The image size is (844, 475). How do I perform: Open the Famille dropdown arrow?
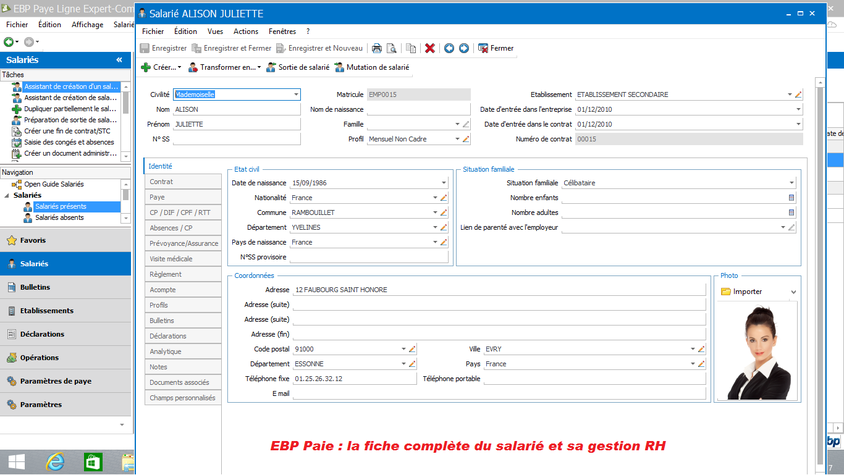point(458,124)
